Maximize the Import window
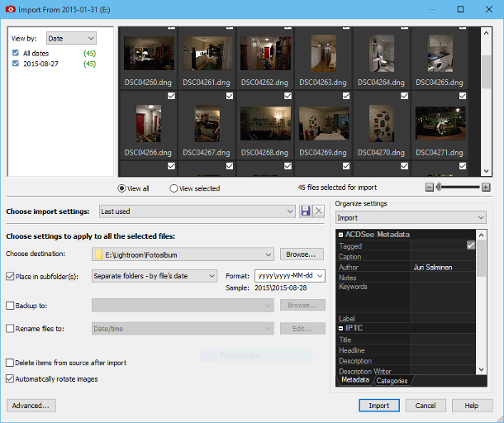 click(x=460, y=9)
